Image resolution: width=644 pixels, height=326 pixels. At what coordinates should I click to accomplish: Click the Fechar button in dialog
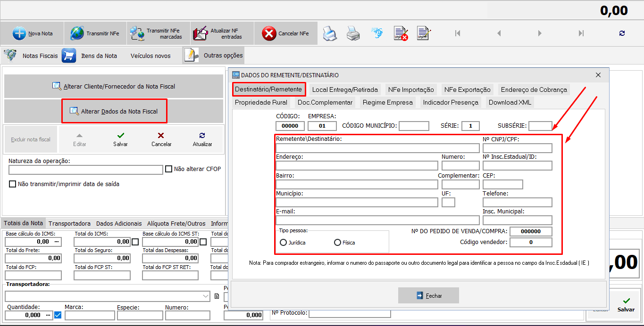(428, 295)
